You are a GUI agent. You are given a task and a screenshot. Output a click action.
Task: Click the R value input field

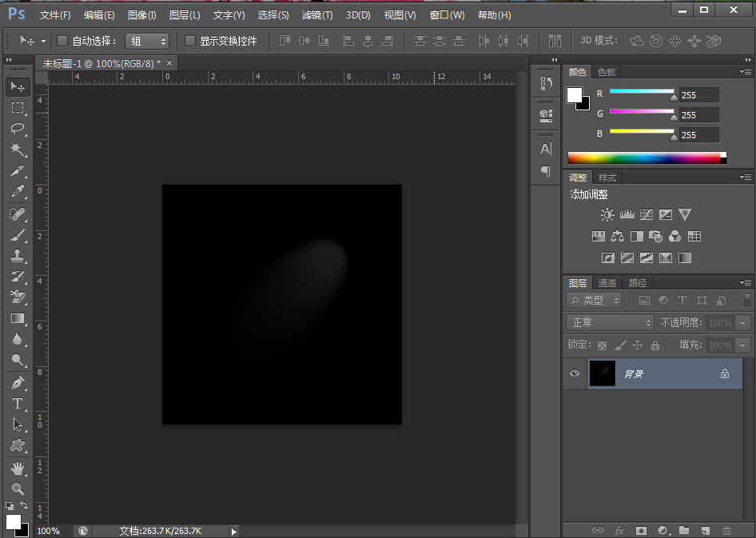(698, 95)
